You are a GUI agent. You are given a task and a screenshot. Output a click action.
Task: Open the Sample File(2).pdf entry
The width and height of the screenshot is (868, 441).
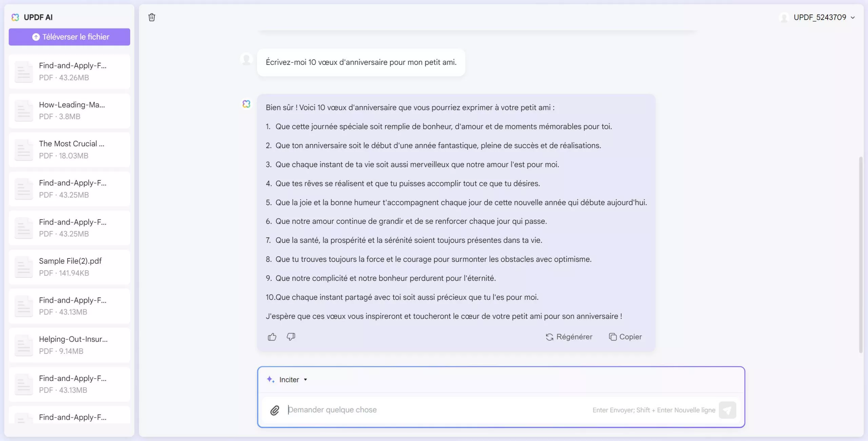[x=70, y=267]
